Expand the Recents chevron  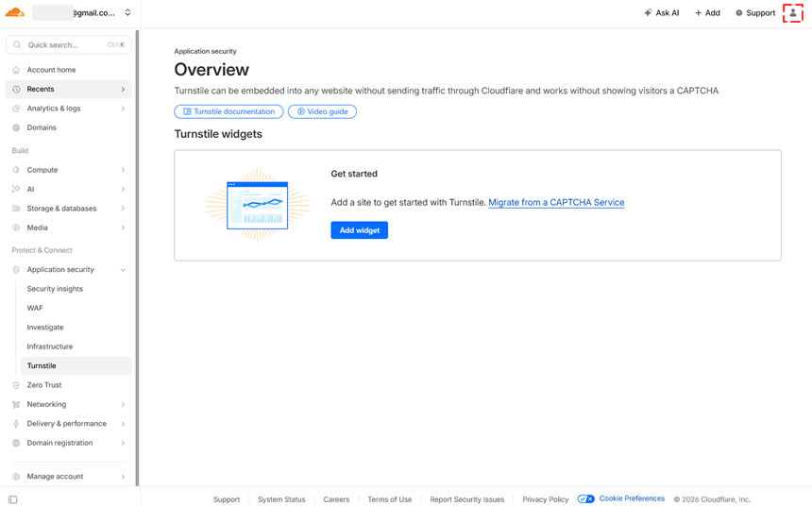(x=124, y=89)
